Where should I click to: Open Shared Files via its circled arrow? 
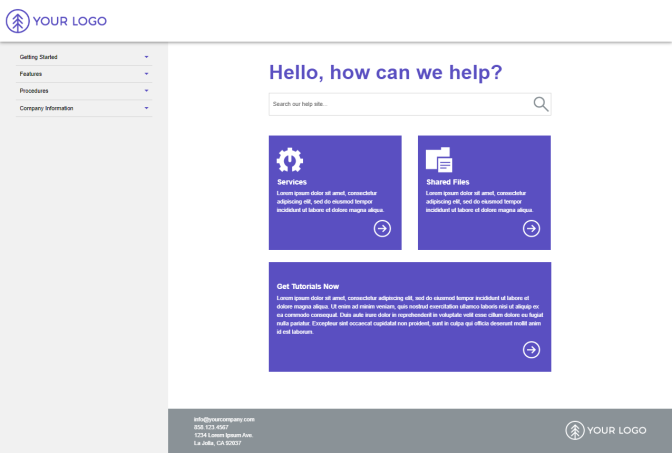531,228
